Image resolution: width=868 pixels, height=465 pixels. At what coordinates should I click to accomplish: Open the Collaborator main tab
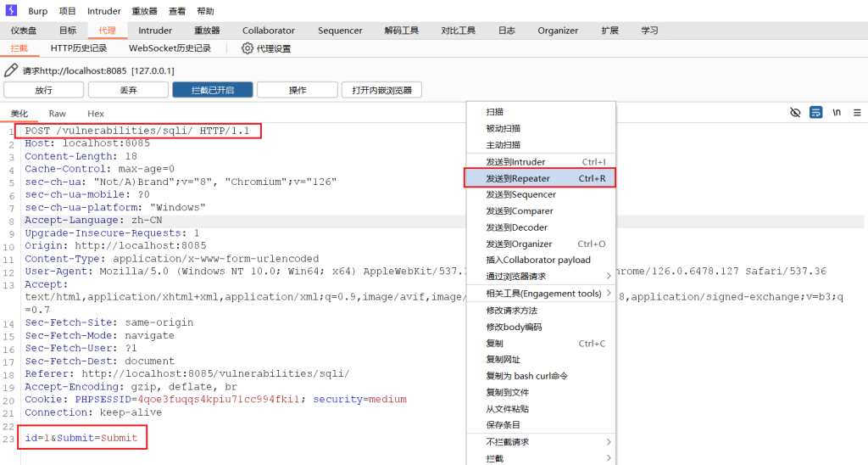coord(269,31)
